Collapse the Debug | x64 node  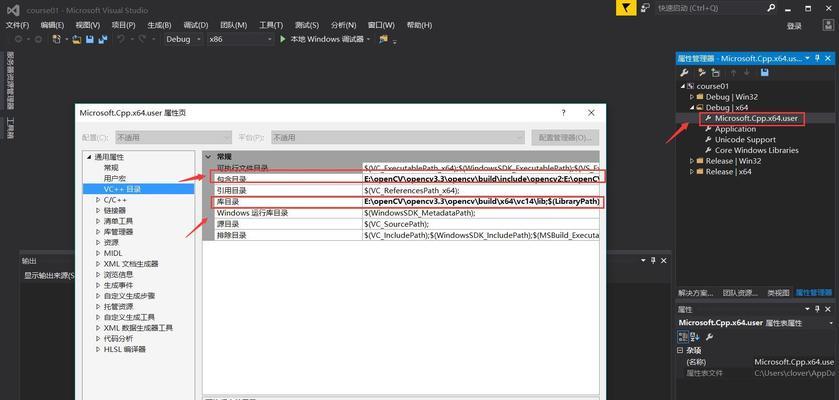coord(692,107)
